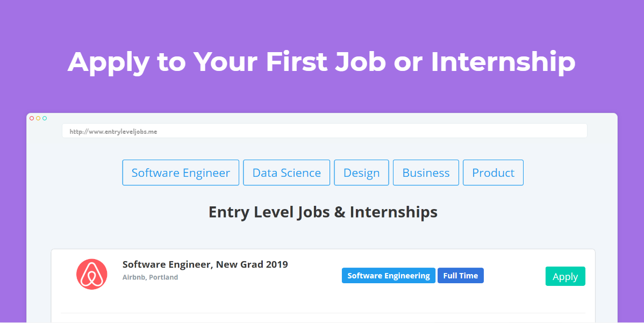Click the Full Time tag
Image resolution: width=644 pixels, height=323 pixels.
point(460,276)
